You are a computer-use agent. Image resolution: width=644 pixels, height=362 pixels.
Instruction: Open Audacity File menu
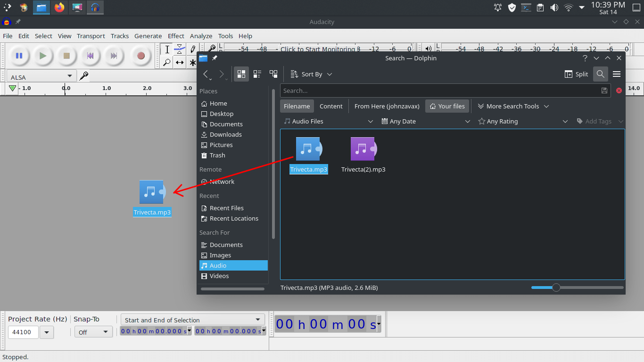8,36
